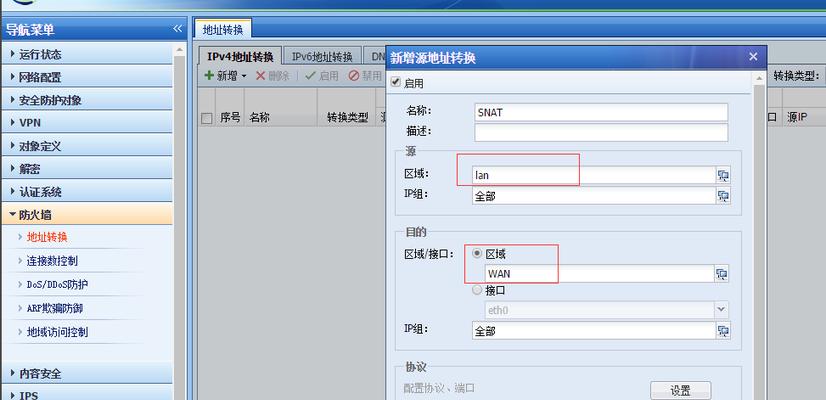
Task: Select the Interface radio button under destination
Action: (x=477, y=290)
